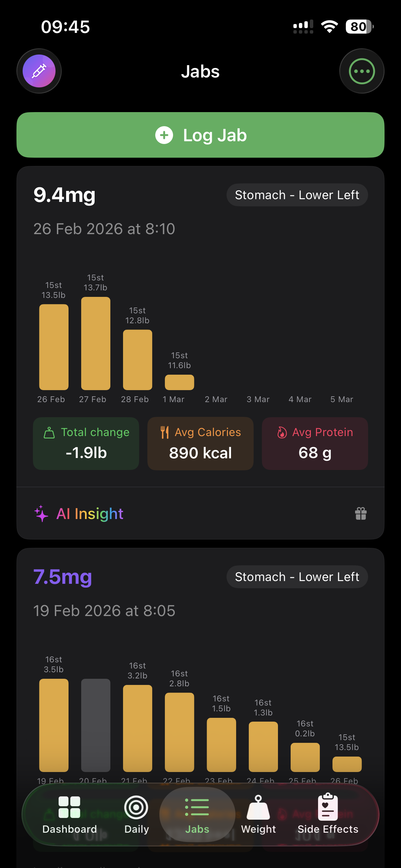Switch to the Dashboard tab
The width and height of the screenshot is (401, 868).
point(70,815)
